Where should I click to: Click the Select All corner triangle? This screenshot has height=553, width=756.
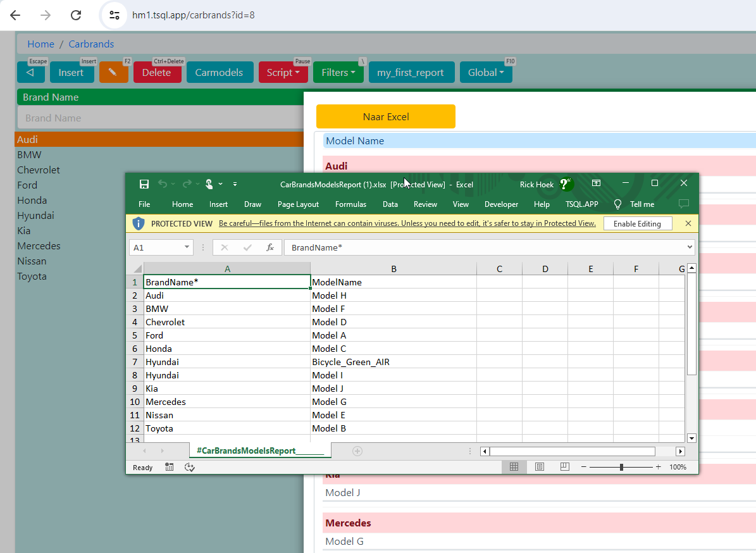tap(137, 268)
